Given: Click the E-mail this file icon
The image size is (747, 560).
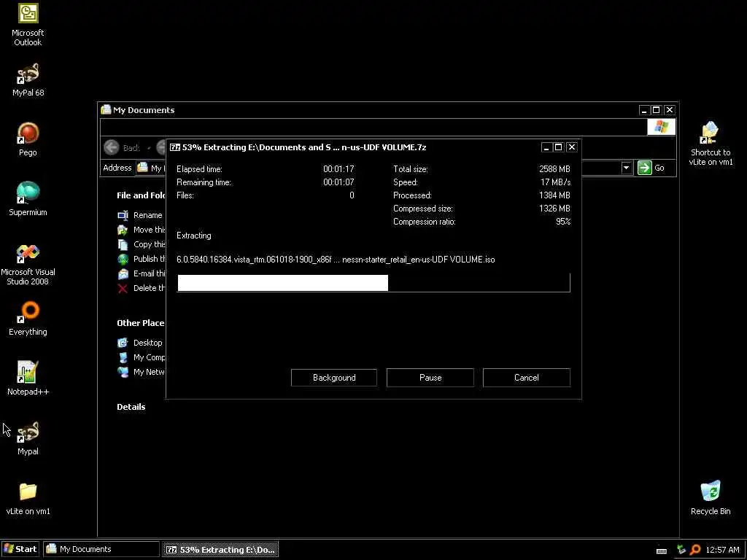Looking at the screenshot, I should point(123,274).
